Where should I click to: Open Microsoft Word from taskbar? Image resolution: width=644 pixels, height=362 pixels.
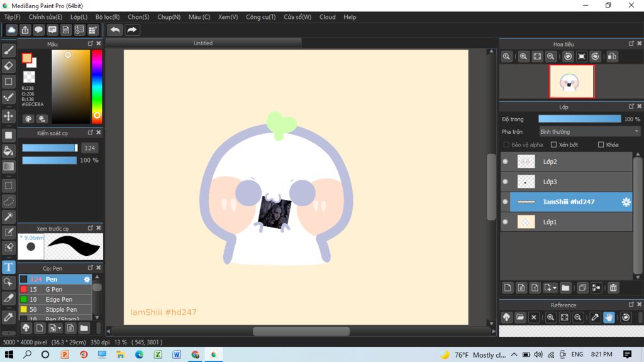[177, 354]
